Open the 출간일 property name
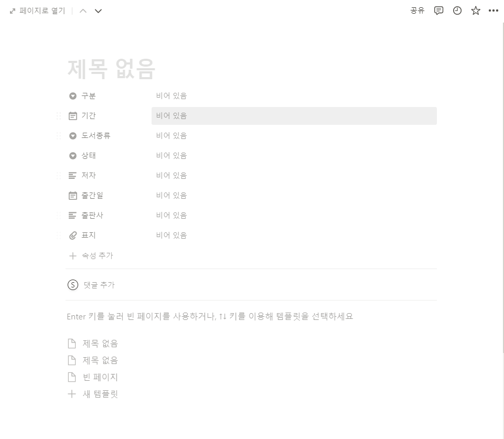The image size is (504, 439). pos(92,196)
